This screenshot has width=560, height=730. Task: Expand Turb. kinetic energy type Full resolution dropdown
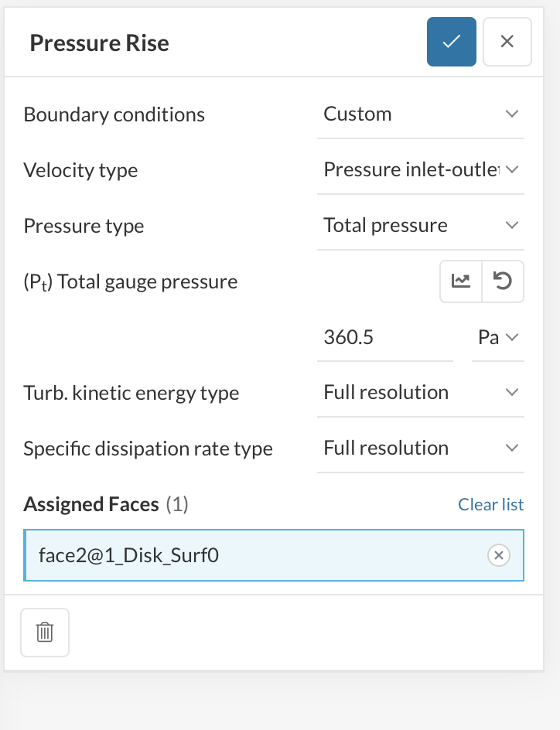[420, 393]
